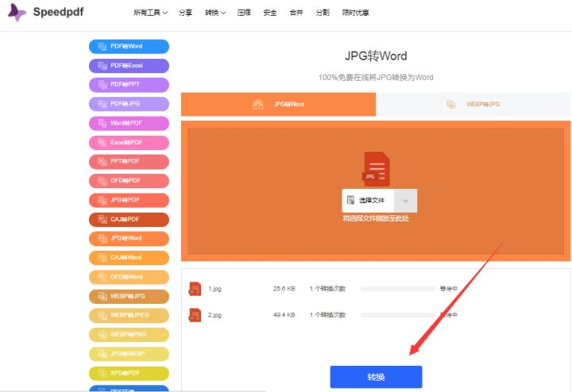Select PDF转Excel in the sidebar

pyautogui.click(x=129, y=66)
